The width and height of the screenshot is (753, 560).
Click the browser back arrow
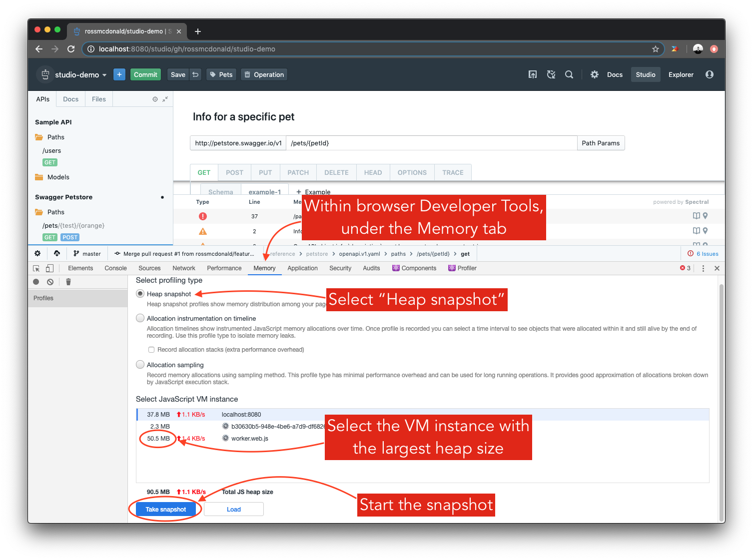[x=39, y=49]
